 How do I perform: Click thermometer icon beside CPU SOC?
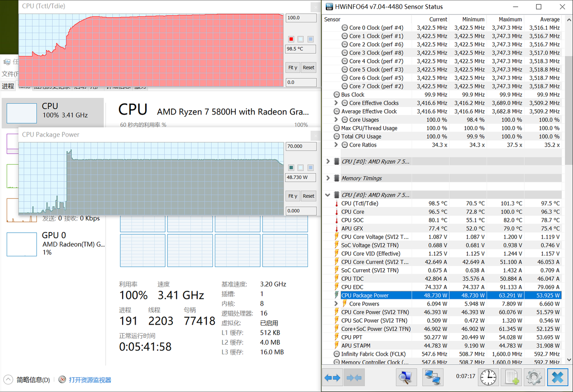click(336, 220)
